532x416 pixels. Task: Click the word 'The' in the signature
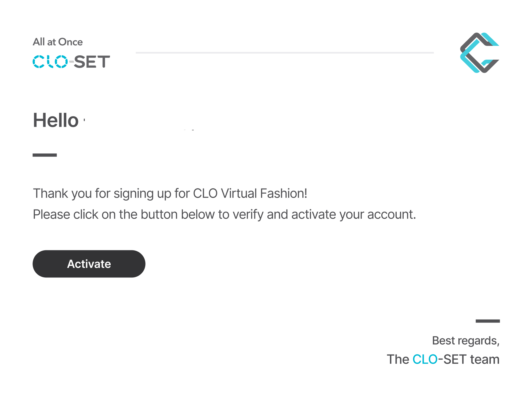tap(398, 359)
